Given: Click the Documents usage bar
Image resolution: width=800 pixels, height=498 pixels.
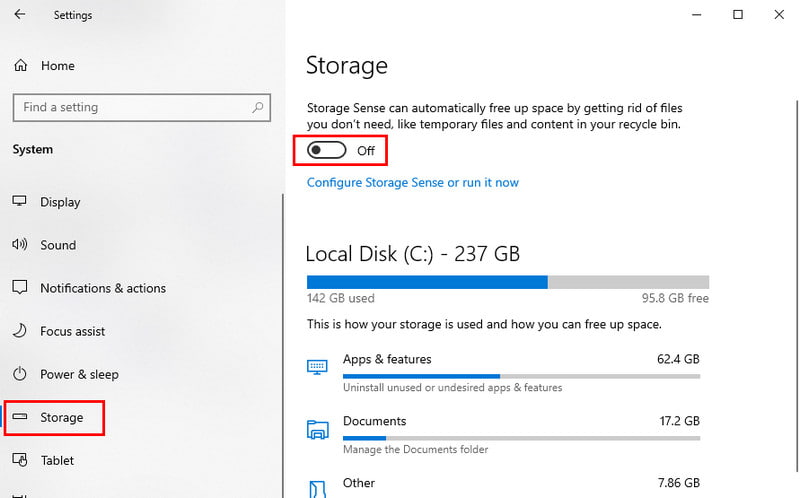Looking at the screenshot, I should tap(521, 438).
